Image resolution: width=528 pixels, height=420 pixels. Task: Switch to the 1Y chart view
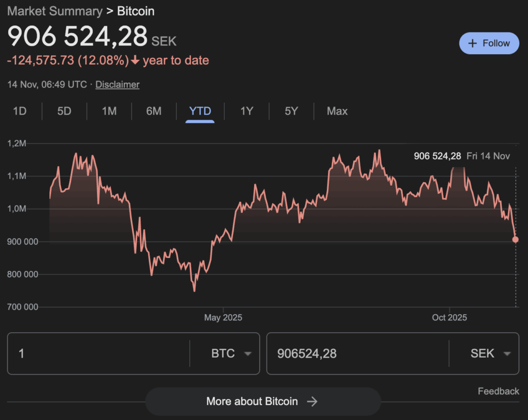246,111
